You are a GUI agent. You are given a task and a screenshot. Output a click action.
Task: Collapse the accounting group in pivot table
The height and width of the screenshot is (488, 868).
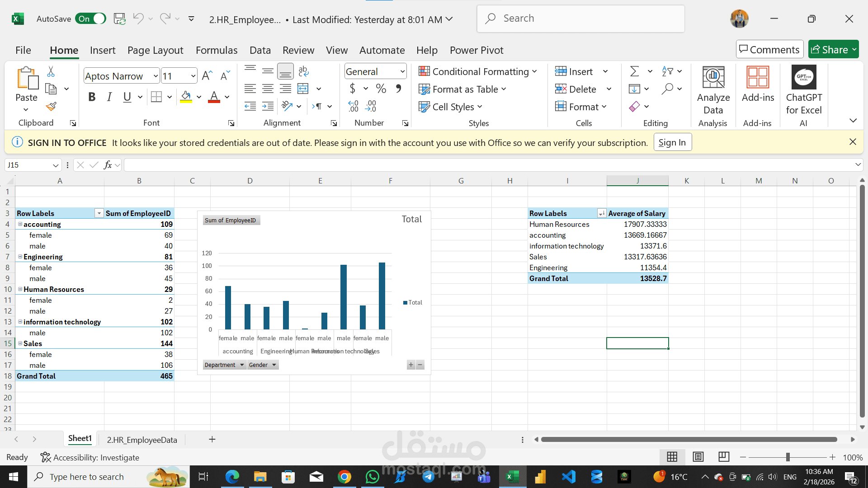tap(20, 224)
